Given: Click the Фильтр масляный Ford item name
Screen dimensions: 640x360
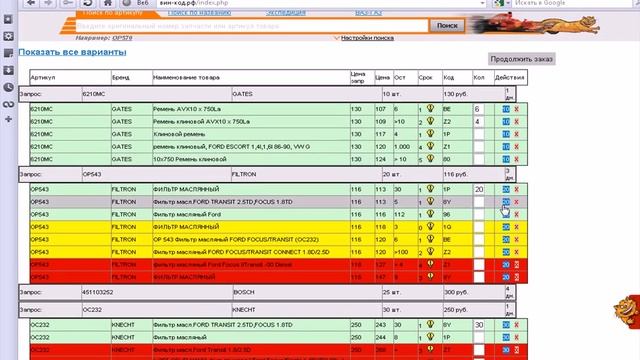Looking at the screenshot, I should coord(187,214).
